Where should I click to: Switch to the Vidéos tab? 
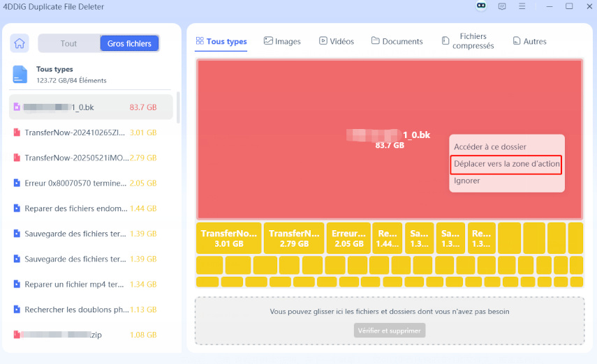tap(337, 41)
